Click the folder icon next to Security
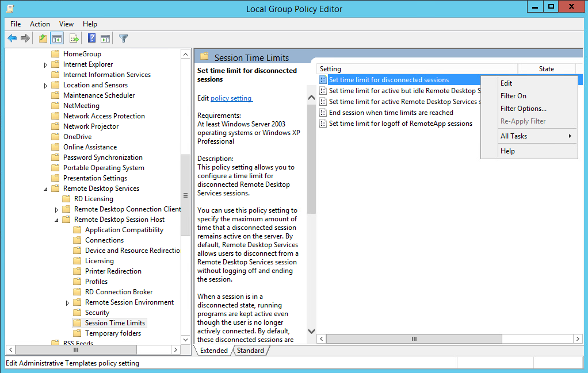Viewport: 588px width, 373px height. coord(77,312)
